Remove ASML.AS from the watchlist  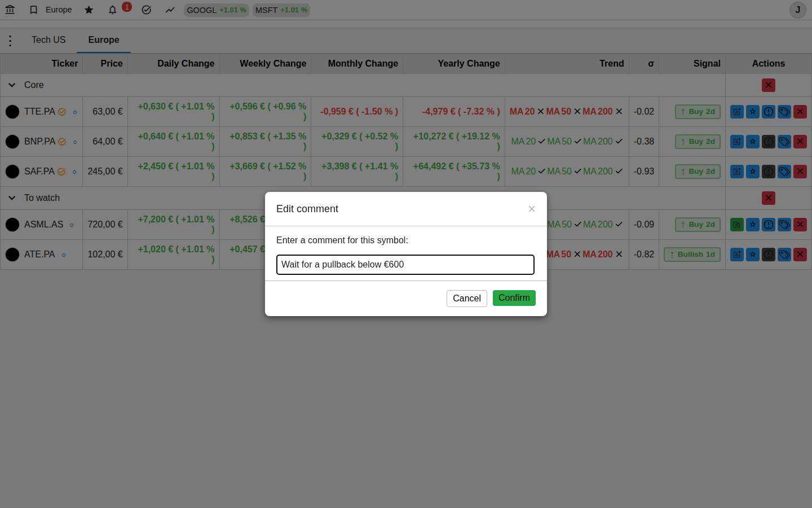(800, 225)
